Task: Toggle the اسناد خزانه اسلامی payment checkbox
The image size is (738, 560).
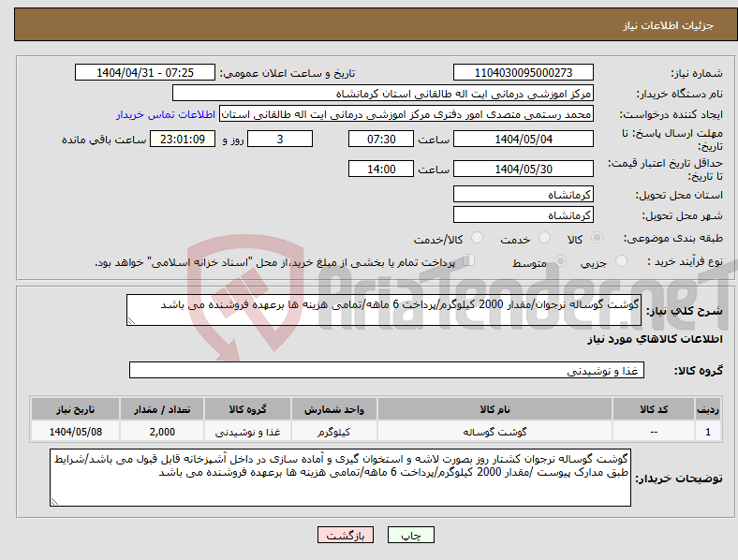Action: tap(468, 259)
